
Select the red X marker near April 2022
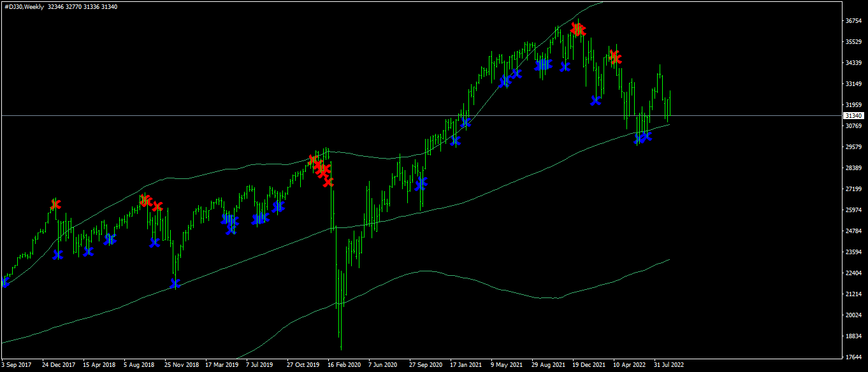(x=615, y=57)
